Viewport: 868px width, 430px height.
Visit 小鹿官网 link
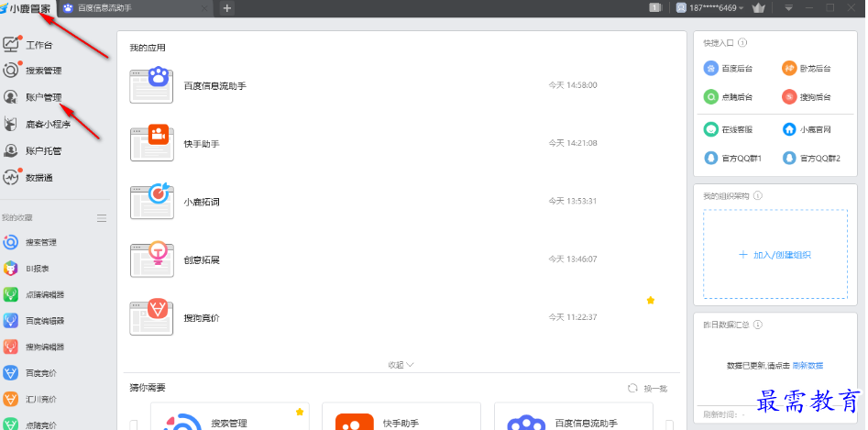pyautogui.click(x=807, y=129)
